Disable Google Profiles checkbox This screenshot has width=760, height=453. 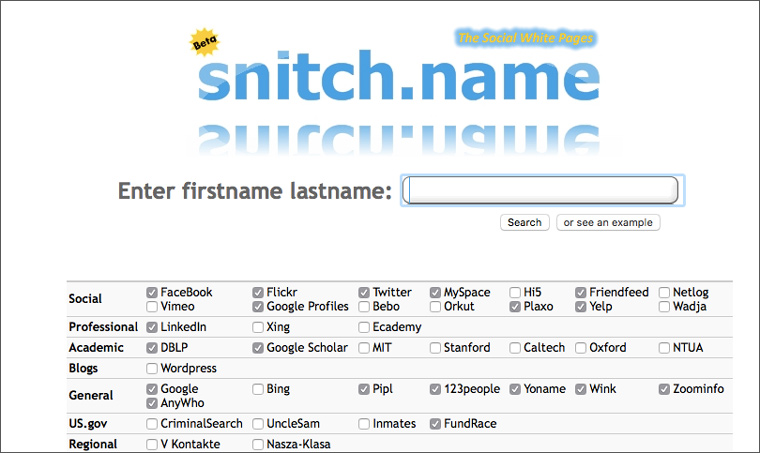(x=258, y=307)
